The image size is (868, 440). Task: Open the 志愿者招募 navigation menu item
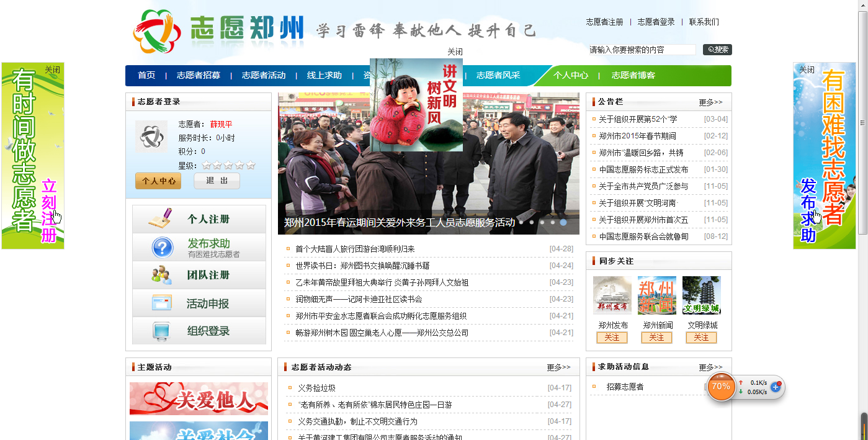(x=198, y=76)
